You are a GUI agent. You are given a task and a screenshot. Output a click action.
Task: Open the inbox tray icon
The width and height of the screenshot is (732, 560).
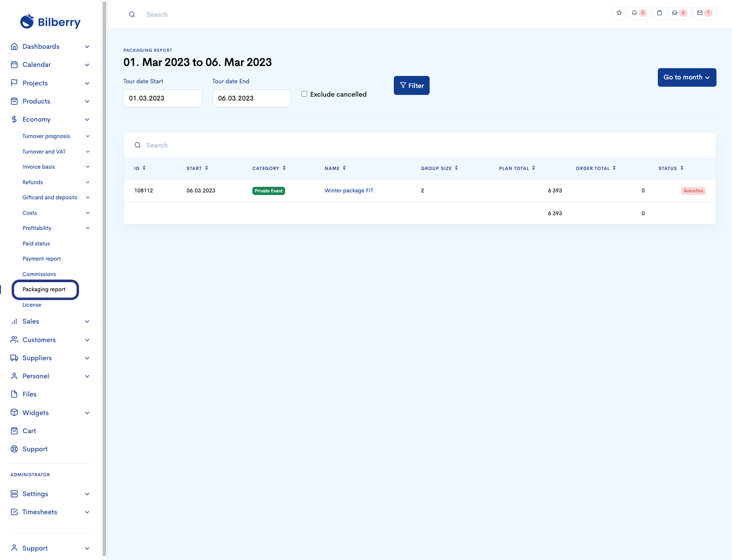pyautogui.click(x=679, y=13)
